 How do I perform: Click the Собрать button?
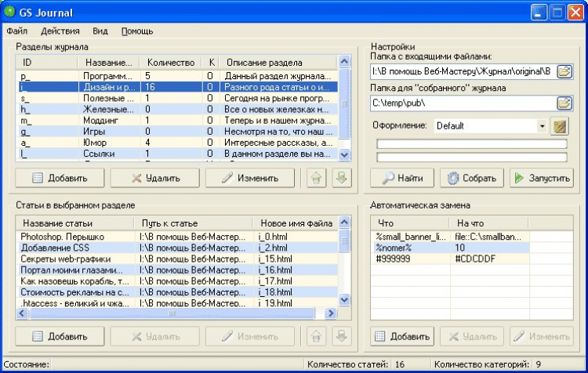tap(472, 178)
